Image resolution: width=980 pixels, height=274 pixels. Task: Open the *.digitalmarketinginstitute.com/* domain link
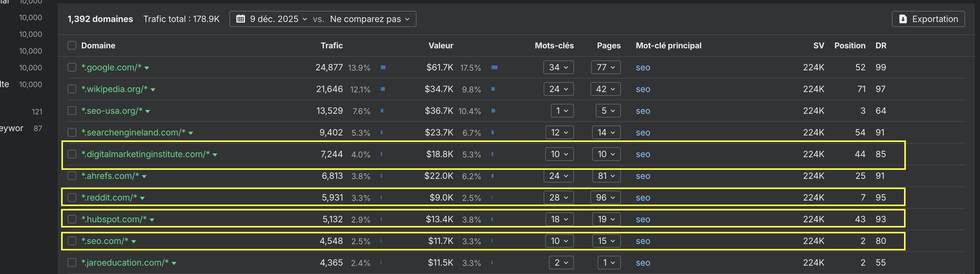(145, 154)
